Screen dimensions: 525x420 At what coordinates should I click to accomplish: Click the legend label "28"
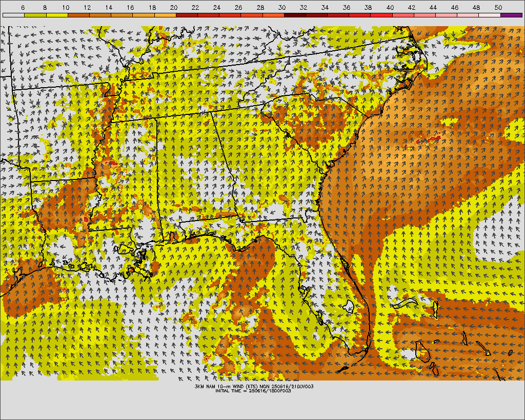click(x=260, y=7)
